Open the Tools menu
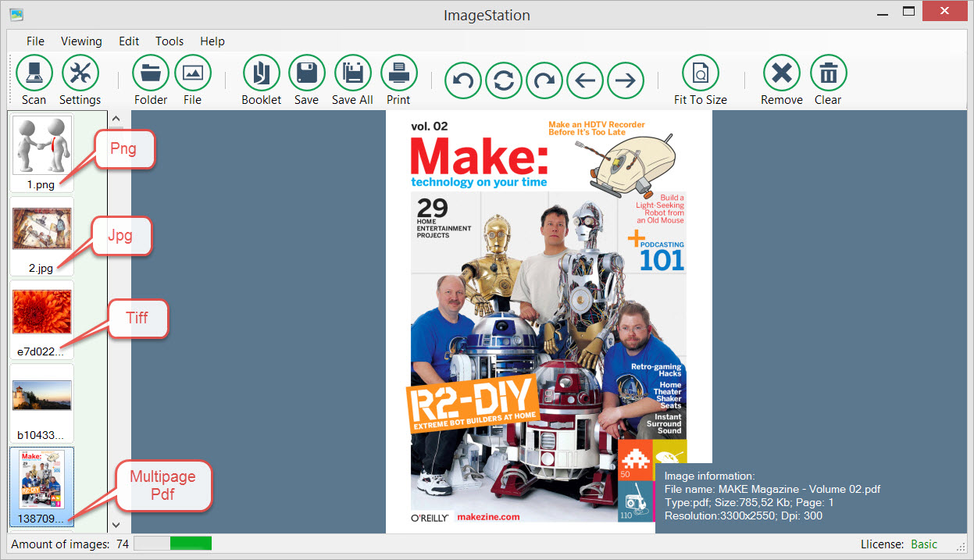Screen dimensions: 974x560 (x=169, y=41)
